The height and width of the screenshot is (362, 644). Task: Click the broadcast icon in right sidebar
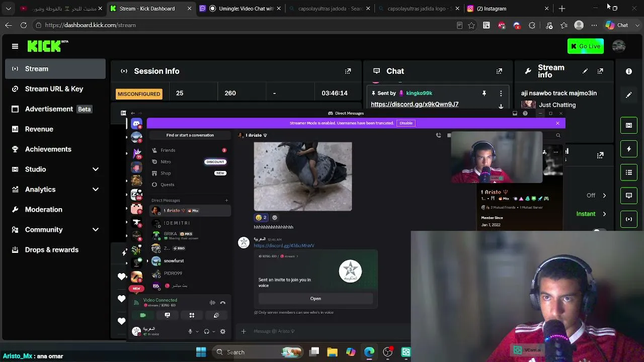[x=629, y=219]
